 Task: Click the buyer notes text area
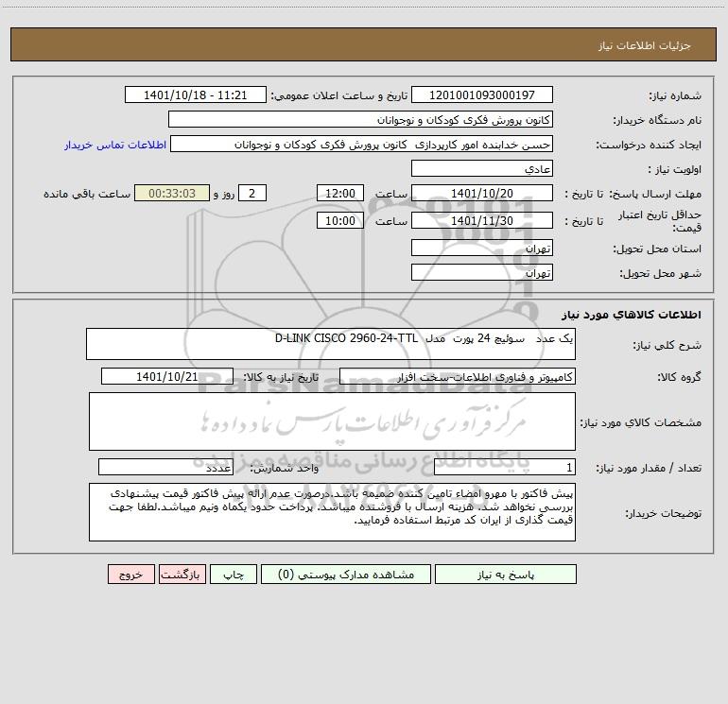pyautogui.click(x=332, y=512)
